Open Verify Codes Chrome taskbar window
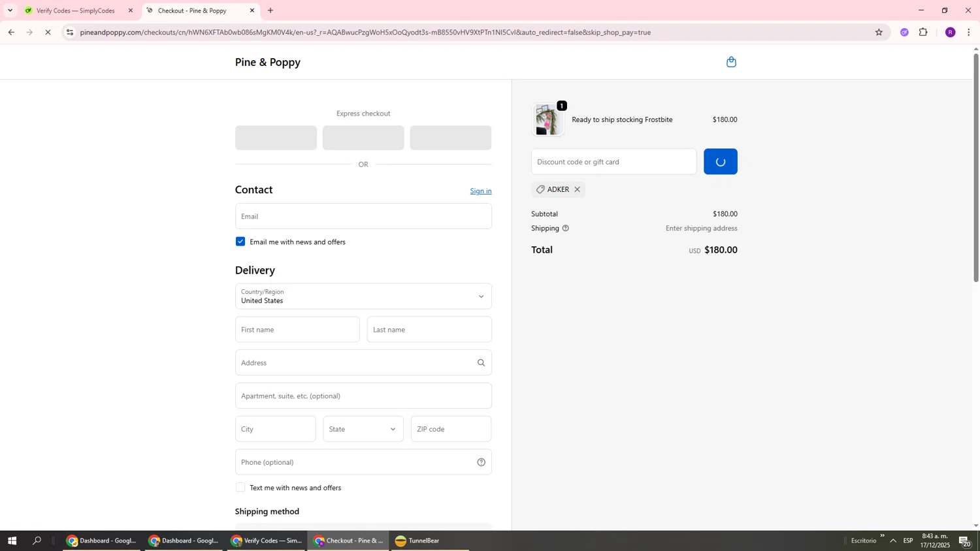The height and width of the screenshot is (551, 980). (266, 541)
